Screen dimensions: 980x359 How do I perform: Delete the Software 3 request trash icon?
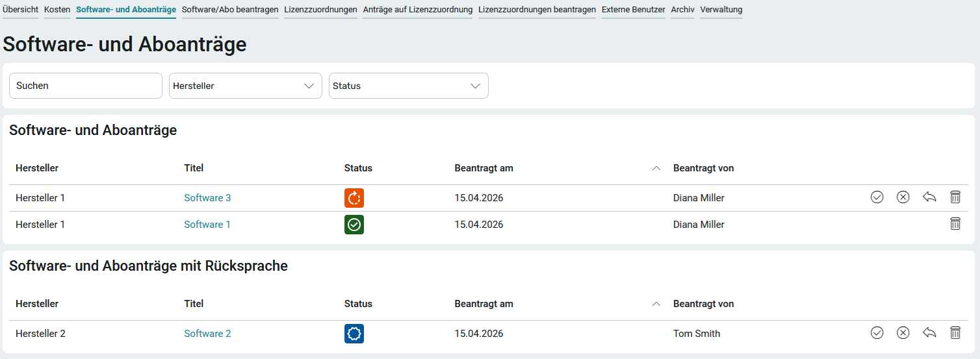(x=955, y=197)
